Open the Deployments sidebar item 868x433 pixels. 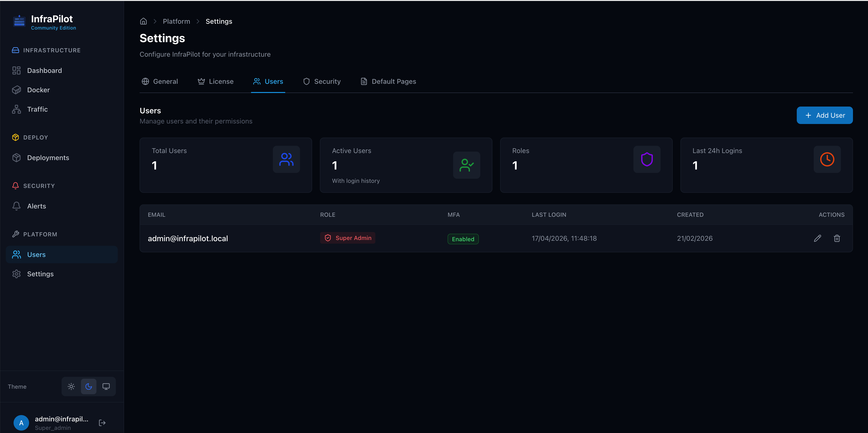click(62, 158)
